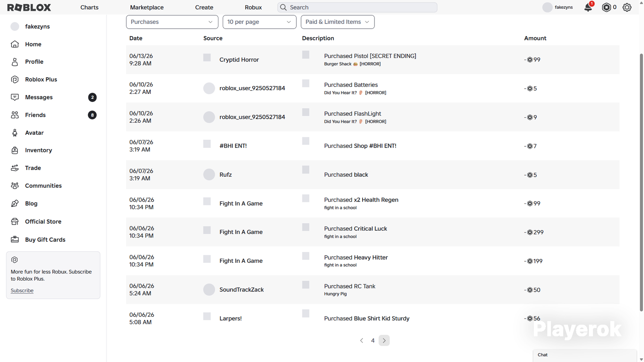Open the SoundTrackZack user link

click(x=242, y=290)
